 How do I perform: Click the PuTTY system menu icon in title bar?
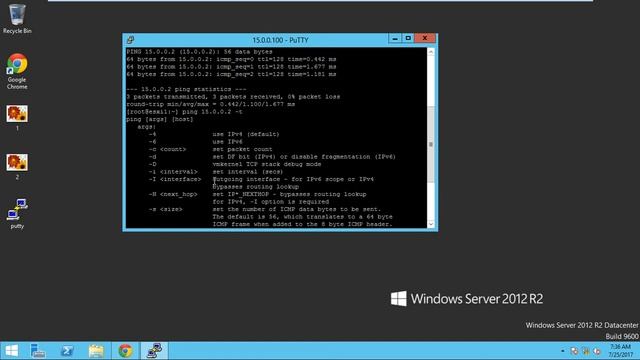click(130, 40)
